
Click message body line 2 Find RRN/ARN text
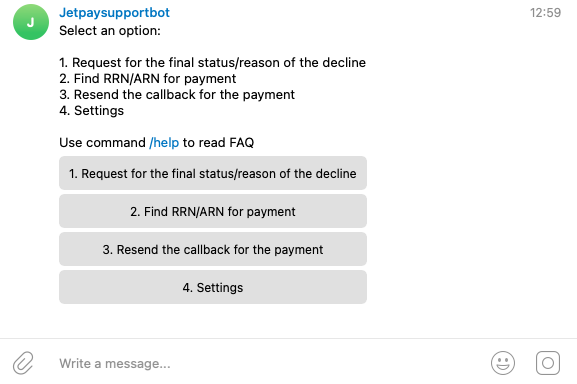point(148,78)
